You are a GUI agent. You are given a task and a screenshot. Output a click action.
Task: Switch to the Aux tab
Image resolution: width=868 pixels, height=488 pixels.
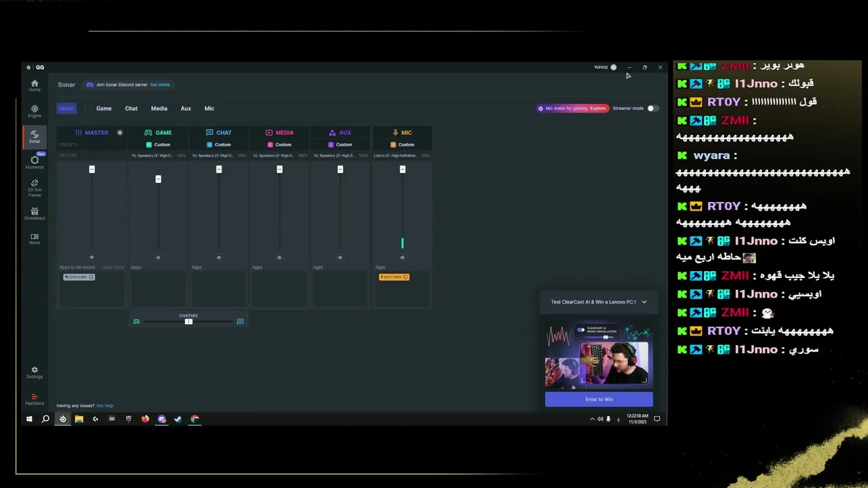click(186, 108)
